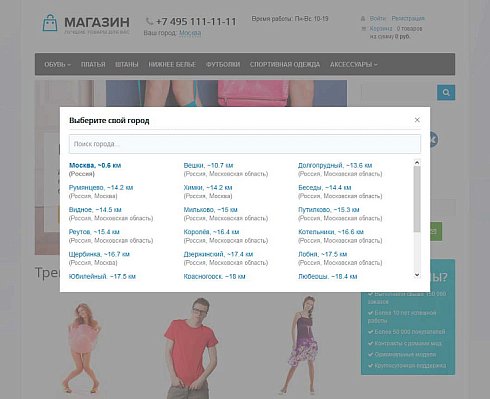Select Москва from the city list
490x399 pixels.
tap(95, 165)
